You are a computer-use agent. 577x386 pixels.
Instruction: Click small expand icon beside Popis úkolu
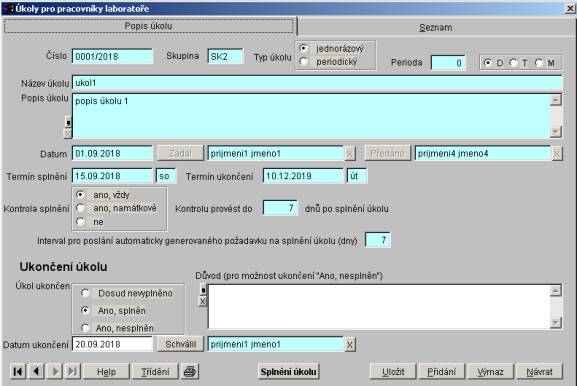[68, 122]
